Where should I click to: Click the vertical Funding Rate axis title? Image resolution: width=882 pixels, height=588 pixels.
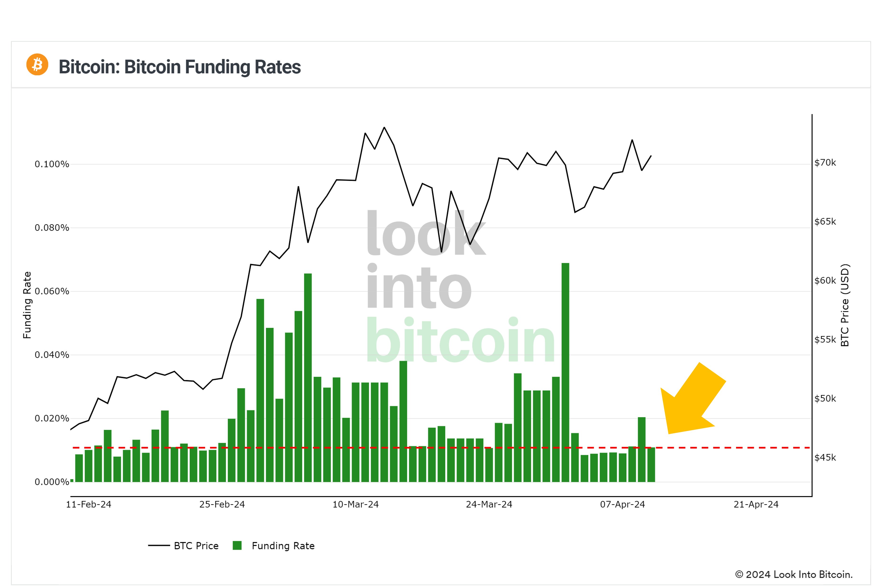point(27,305)
